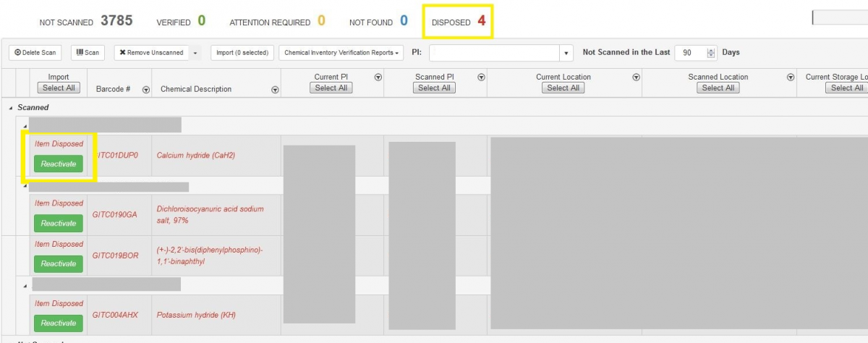
Task: Open Current Location column filter icon
Action: tap(636, 77)
